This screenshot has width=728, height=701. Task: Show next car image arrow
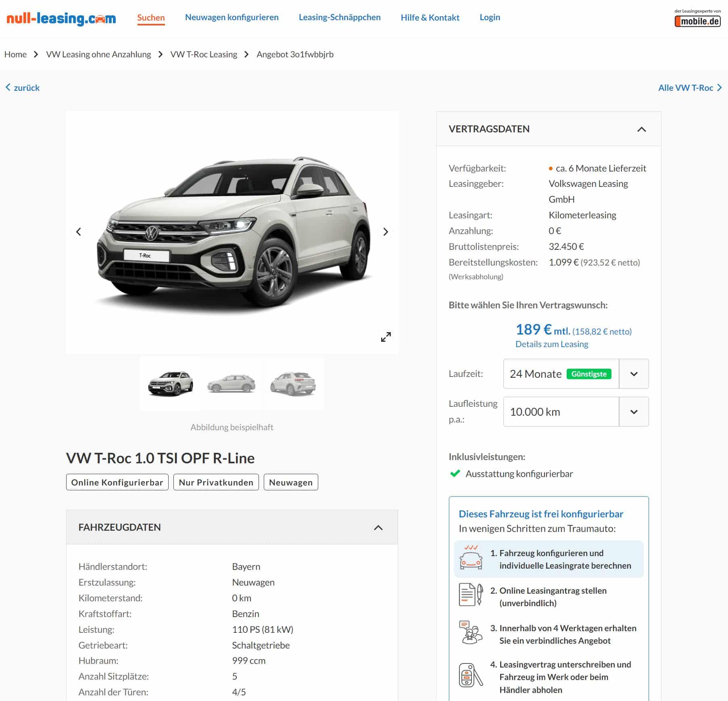coord(385,232)
